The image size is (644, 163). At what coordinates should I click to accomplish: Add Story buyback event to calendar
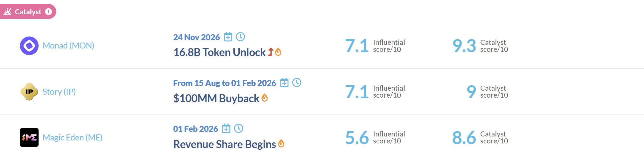click(x=284, y=83)
